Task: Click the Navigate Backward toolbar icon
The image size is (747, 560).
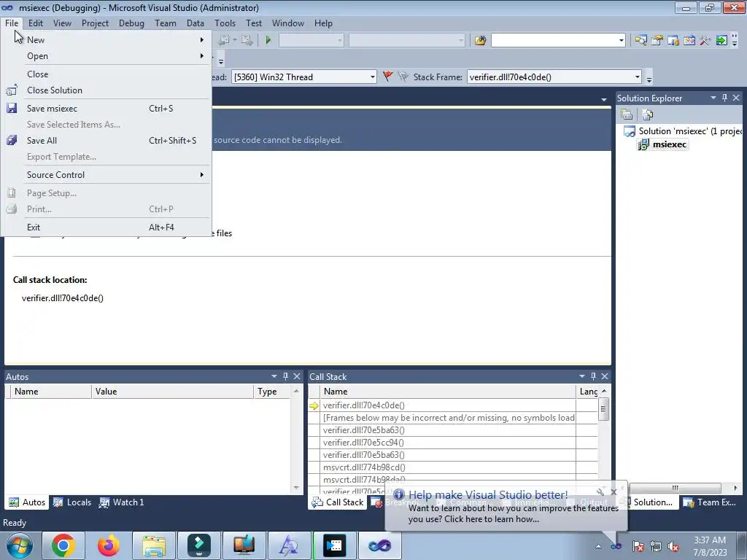Action: (x=224, y=41)
